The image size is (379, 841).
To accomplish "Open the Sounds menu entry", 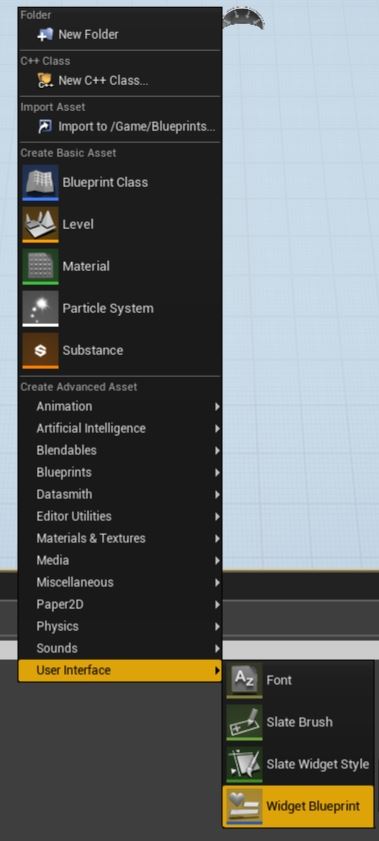I will click(120, 648).
